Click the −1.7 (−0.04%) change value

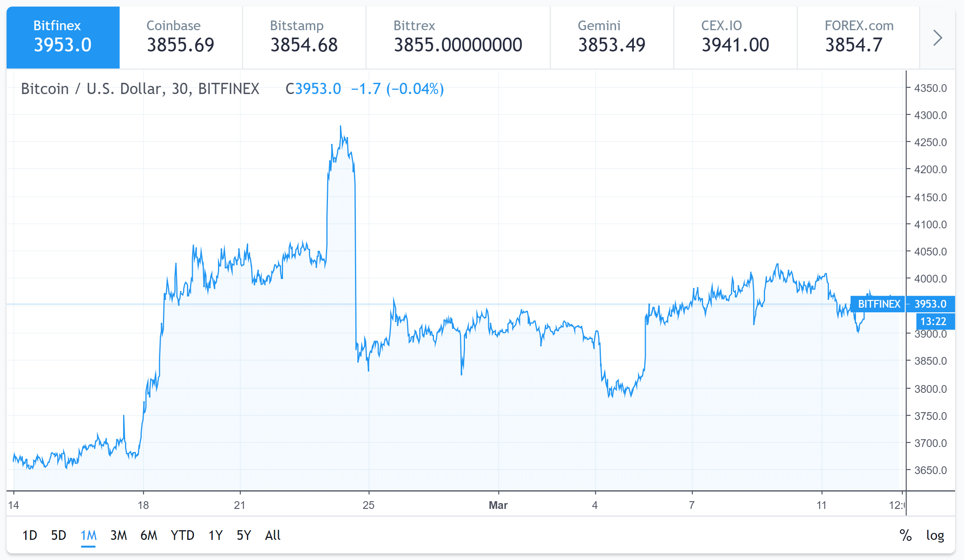tap(398, 89)
